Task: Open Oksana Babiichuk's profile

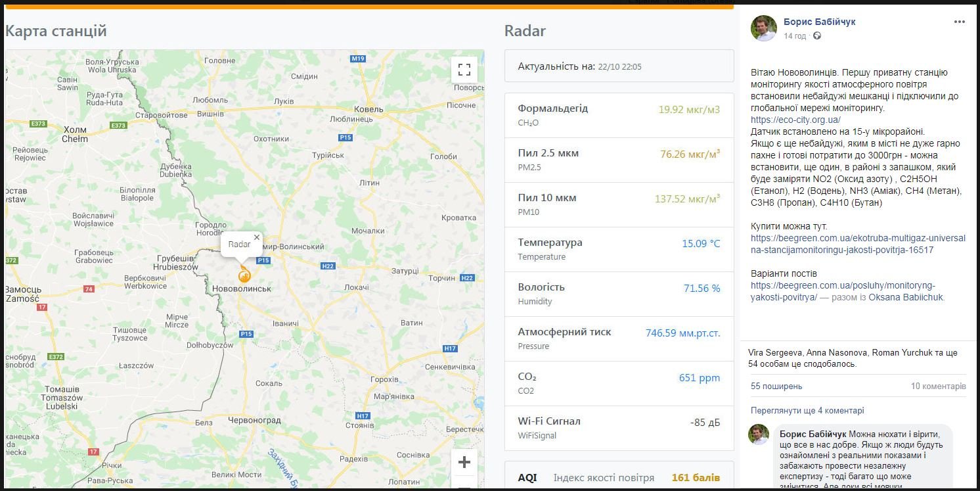Action: click(906, 297)
